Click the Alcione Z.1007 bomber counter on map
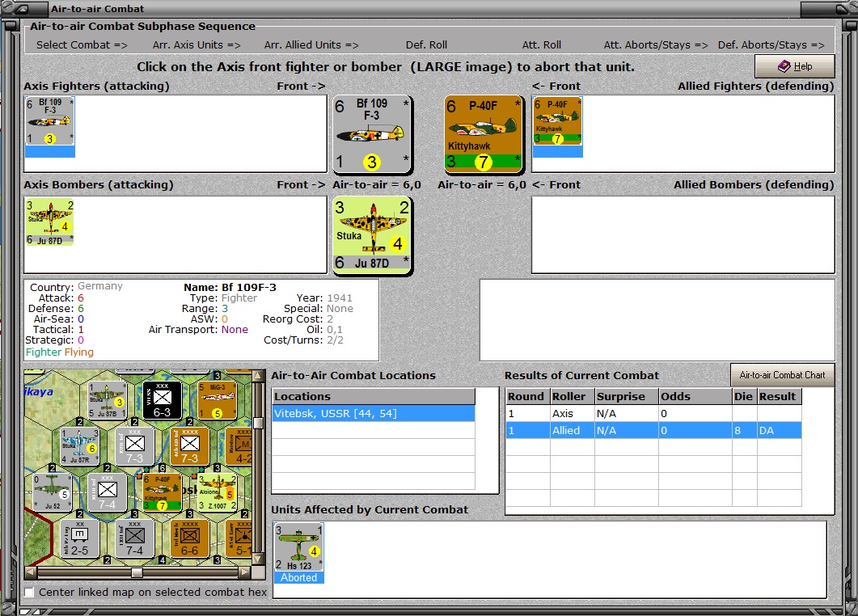858x616 pixels. click(218, 492)
